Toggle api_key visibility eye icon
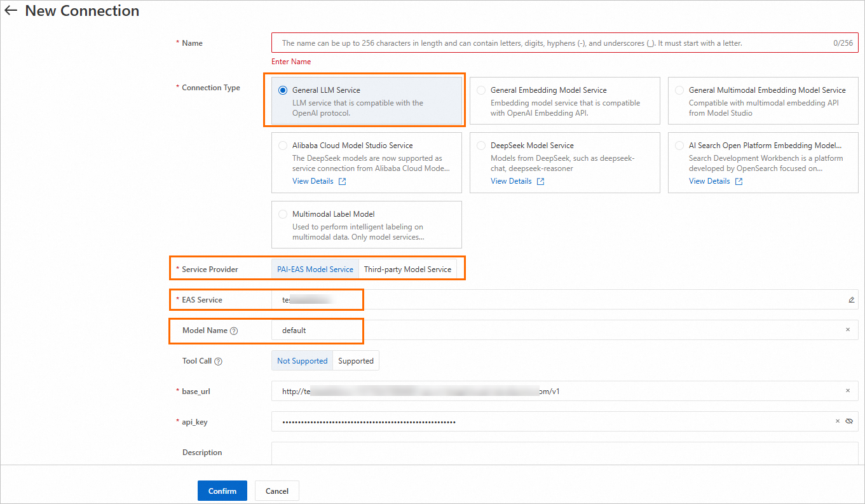The width and height of the screenshot is (865, 504). (849, 421)
